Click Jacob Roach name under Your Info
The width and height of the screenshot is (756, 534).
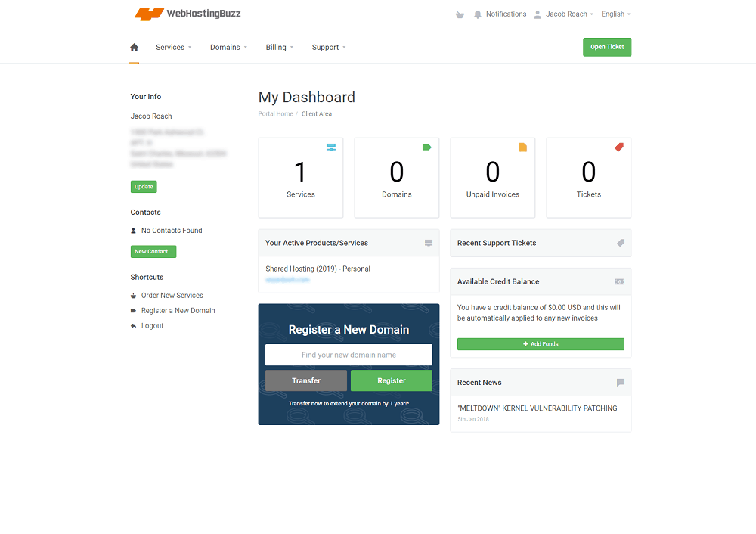pos(151,116)
